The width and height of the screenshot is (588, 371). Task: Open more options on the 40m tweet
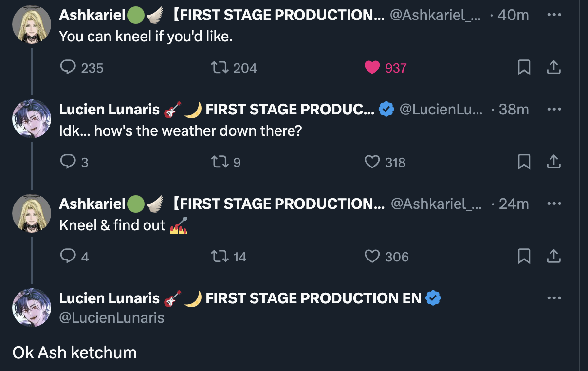[554, 15]
